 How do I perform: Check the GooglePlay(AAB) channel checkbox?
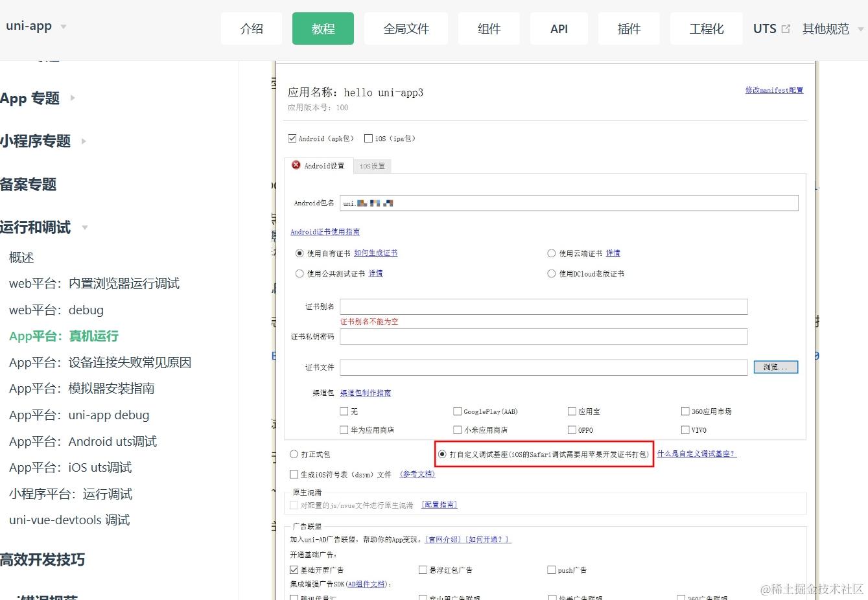458,411
